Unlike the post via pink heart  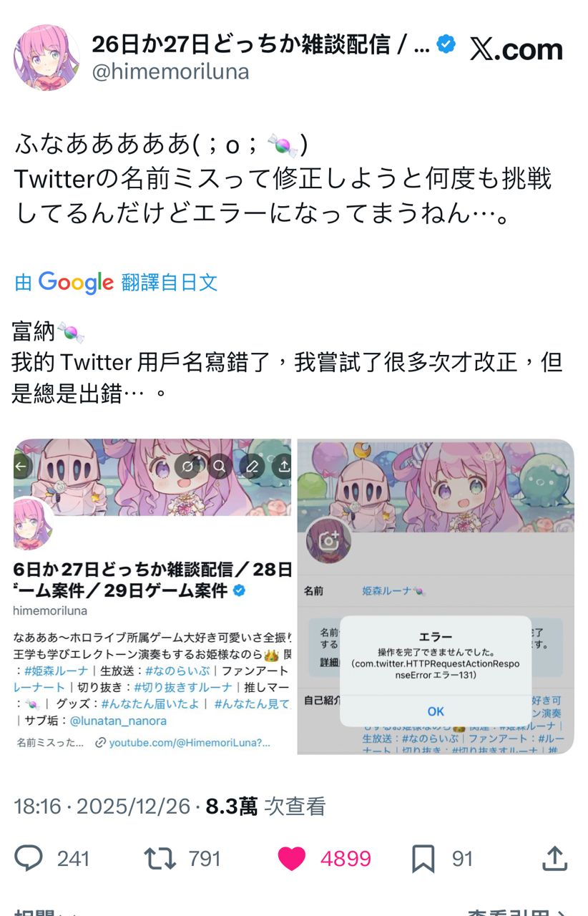(291, 858)
